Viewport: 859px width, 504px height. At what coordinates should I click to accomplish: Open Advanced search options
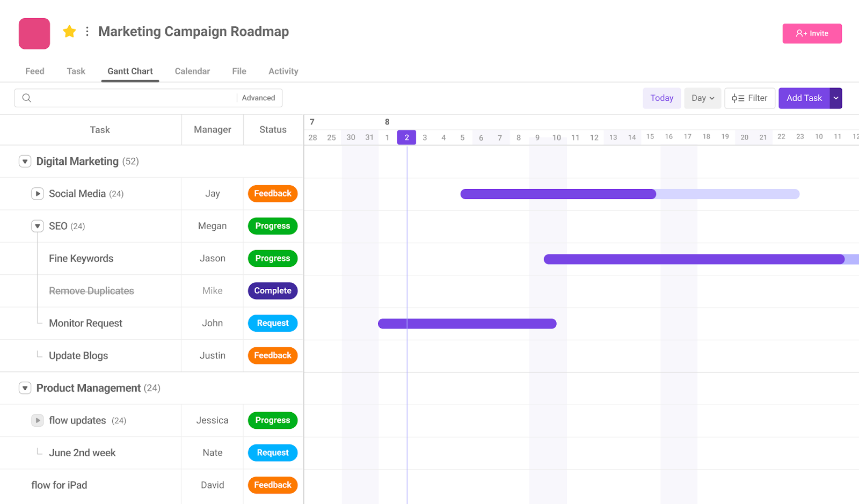coord(258,98)
